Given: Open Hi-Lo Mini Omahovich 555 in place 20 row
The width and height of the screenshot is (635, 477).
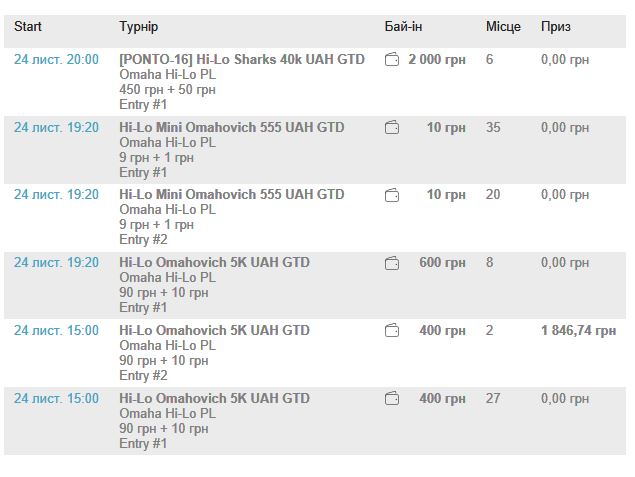Looking at the screenshot, I should click(x=231, y=195).
